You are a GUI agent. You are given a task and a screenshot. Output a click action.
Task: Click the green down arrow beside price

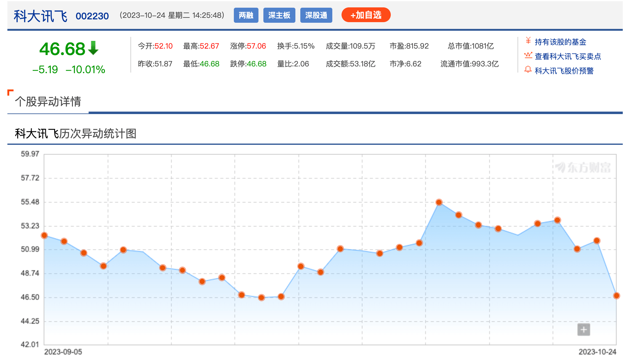click(93, 48)
